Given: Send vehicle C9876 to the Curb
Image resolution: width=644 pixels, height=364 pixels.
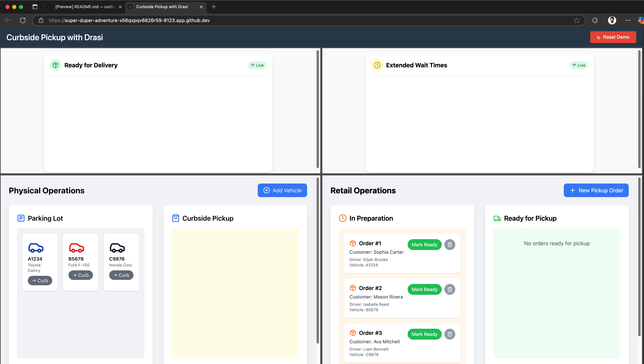Looking at the screenshot, I should point(121,275).
